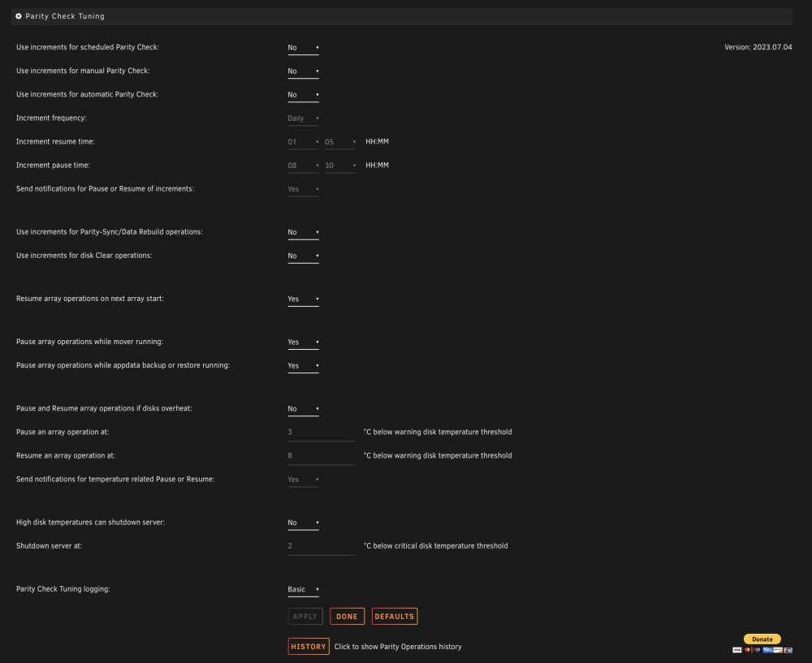Image resolution: width=812 pixels, height=663 pixels.
Task: Click 'Click to show Parity Operations history' text
Action: tap(398, 647)
